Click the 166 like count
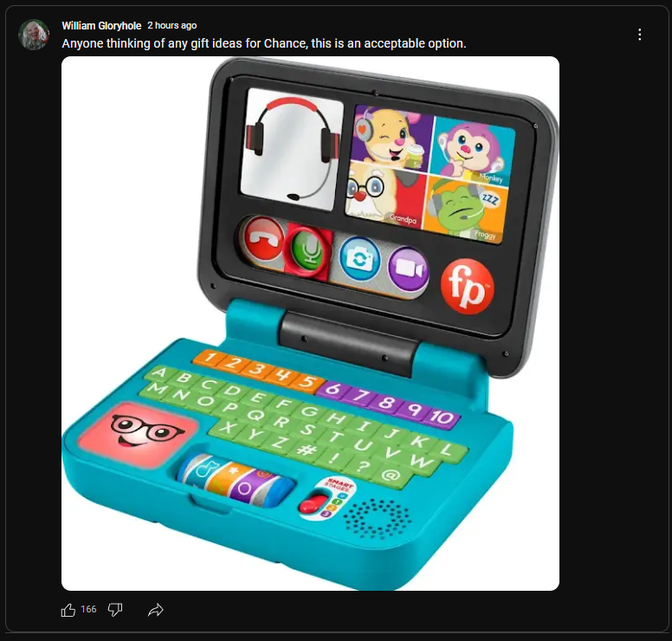 tap(88, 609)
